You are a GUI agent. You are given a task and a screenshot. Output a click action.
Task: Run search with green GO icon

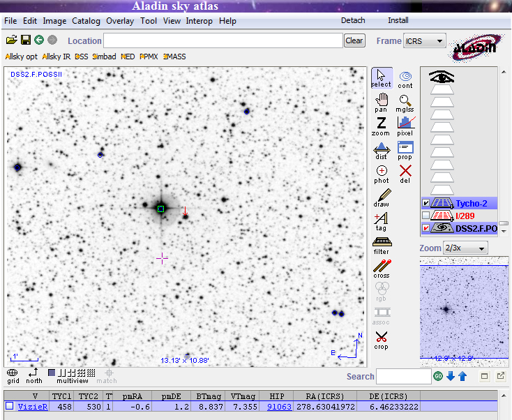(x=438, y=376)
